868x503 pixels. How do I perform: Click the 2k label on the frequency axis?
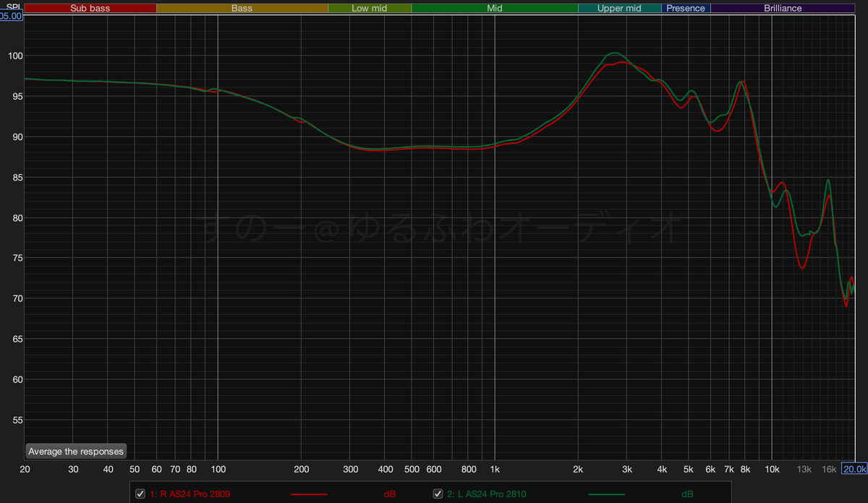[x=578, y=469]
